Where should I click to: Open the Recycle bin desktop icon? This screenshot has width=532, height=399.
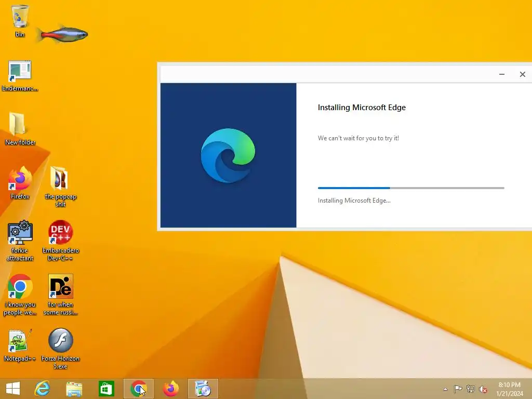pos(20,20)
